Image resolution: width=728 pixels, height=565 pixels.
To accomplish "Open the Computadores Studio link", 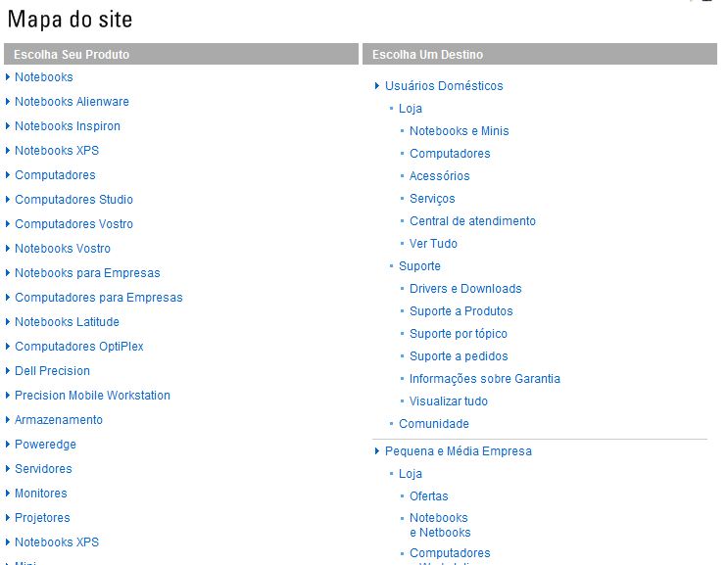I will pos(73,200).
